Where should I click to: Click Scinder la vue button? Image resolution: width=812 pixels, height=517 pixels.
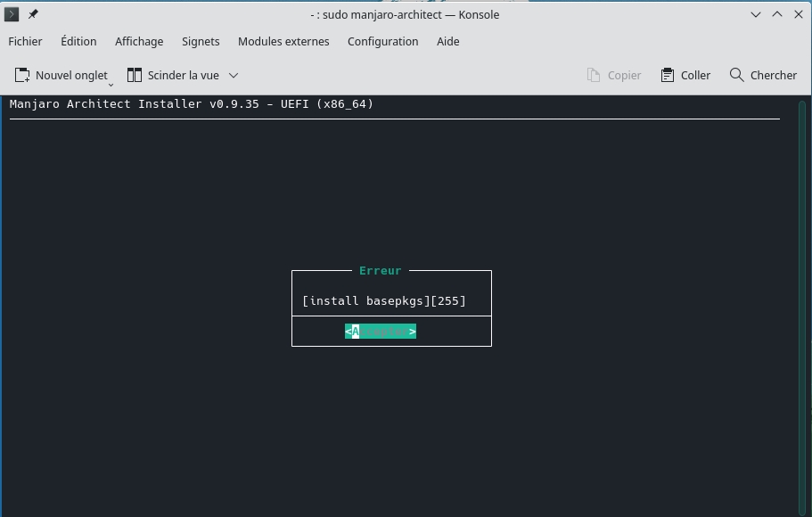point(173,75)
